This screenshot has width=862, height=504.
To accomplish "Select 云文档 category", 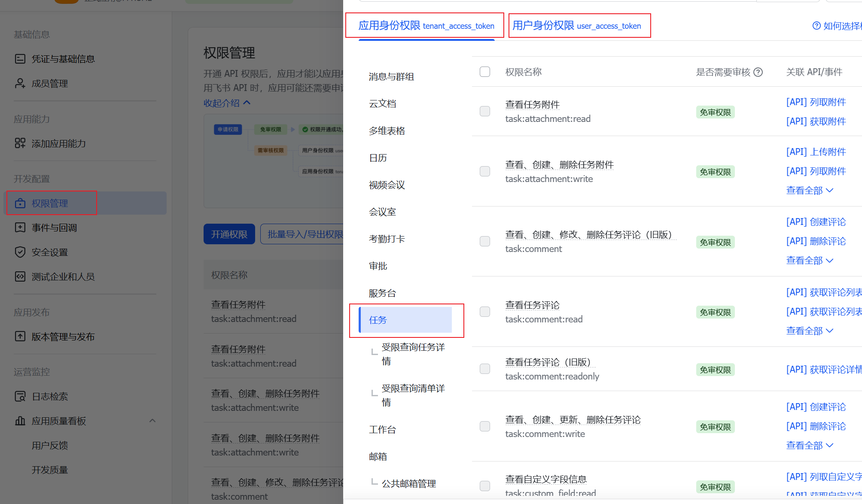I will 382,104.
